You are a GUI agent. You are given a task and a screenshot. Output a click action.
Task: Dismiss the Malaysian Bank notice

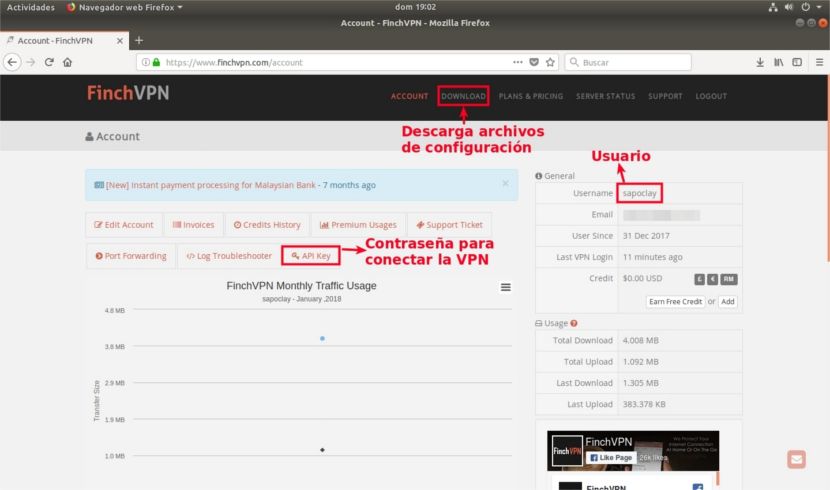[x=506, y=183]
